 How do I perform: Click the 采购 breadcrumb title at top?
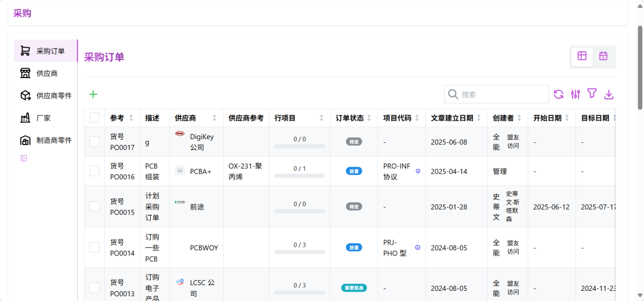23,13
